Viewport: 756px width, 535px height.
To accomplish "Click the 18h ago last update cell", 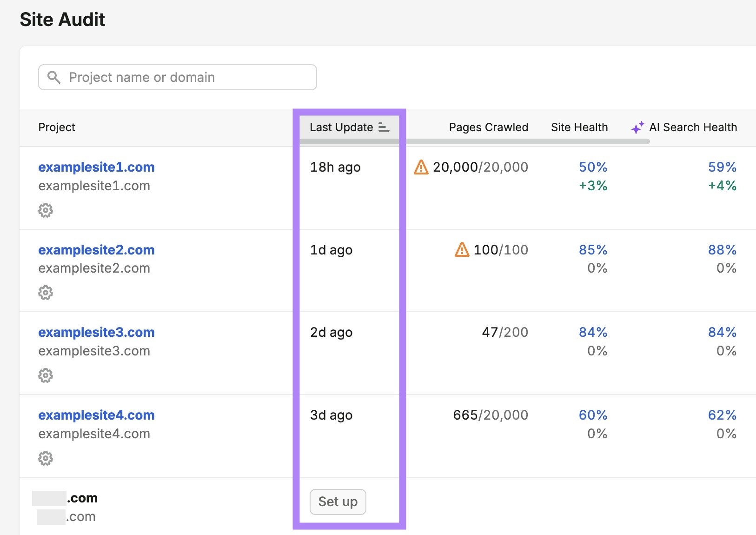I will pos(335,167).
